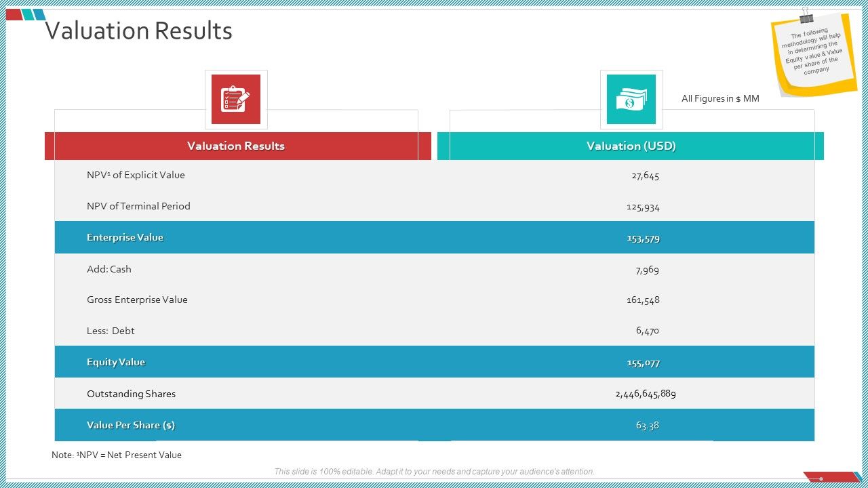Select the 'Less: Debt' row label
The height and width of the screenshot is (488, 868).
tap(111, 331)
